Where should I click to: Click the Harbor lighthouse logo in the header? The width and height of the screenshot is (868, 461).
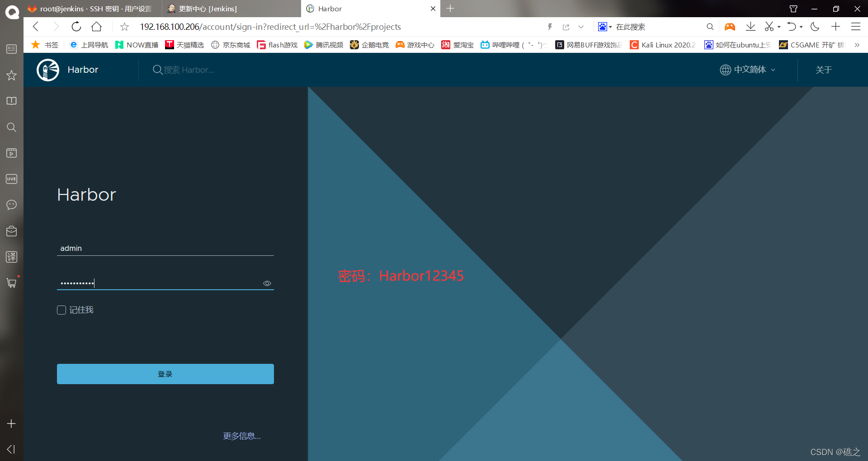48,70
